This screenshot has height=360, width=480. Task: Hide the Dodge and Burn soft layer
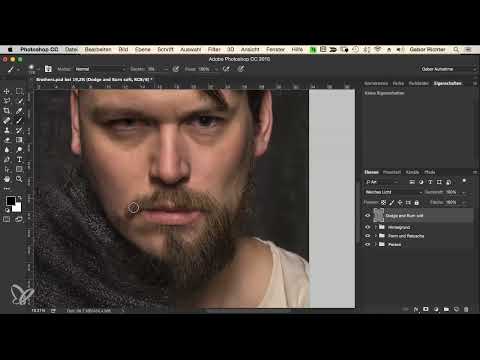tap(368, 216)
